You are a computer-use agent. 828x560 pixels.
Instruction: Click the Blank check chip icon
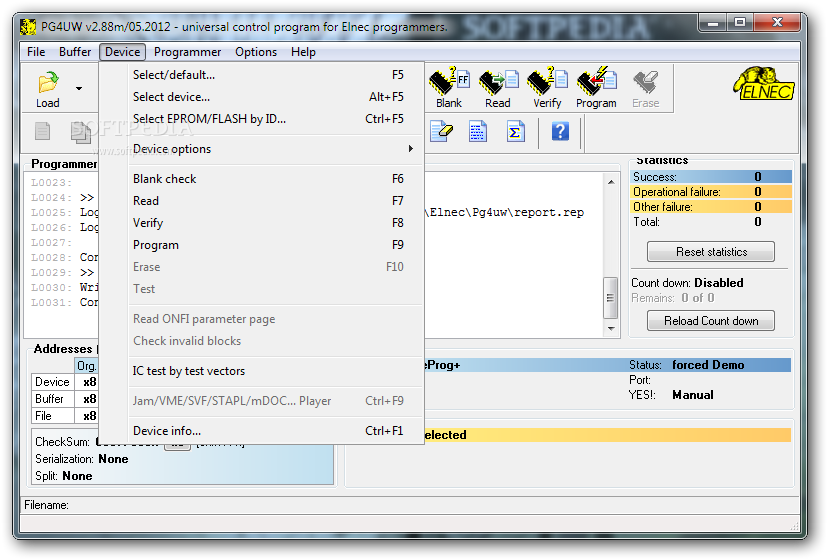tap(449, 88)
